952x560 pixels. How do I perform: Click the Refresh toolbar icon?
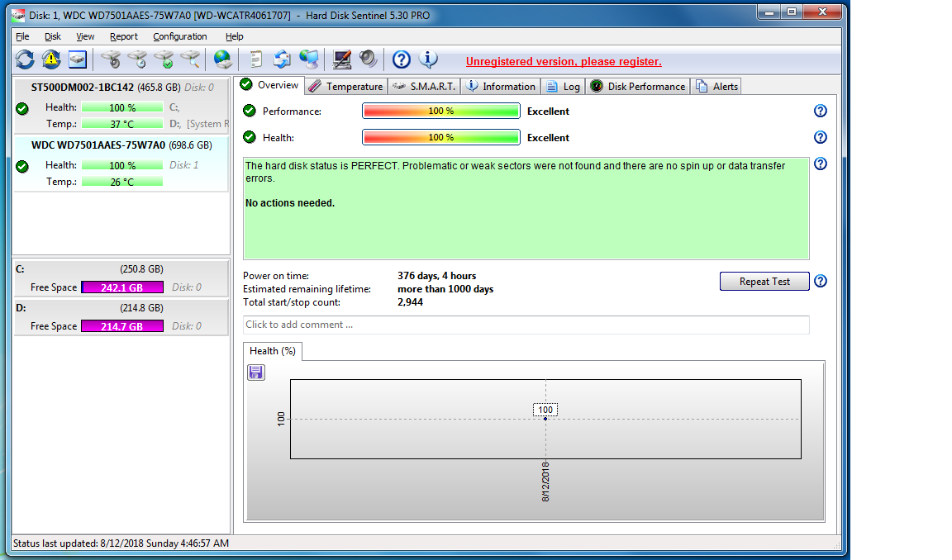coord(25,59)
